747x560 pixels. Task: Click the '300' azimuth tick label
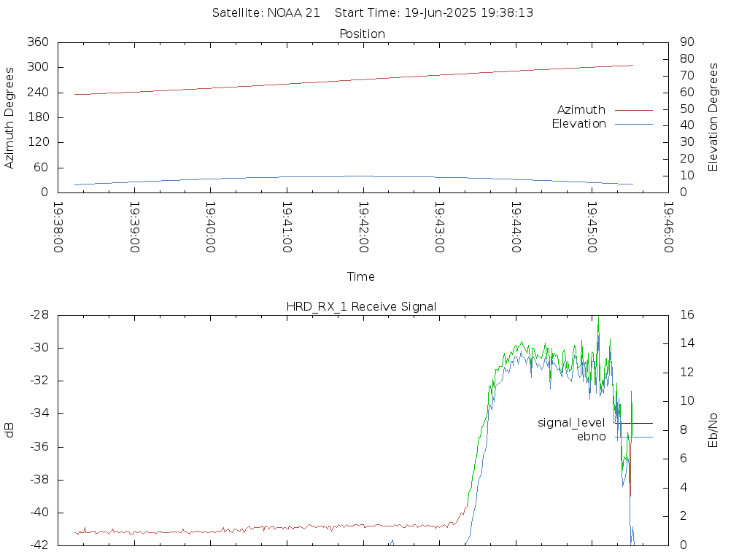click(x=38, y=67)
